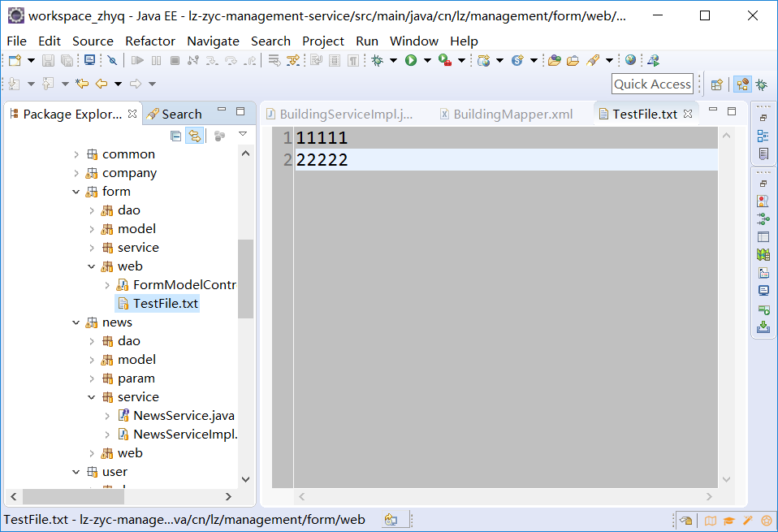Image resolution: width=778 pixels, height=532 pixels.
Task: Click the Open Task folder icon
Action: (x=573, y=61)
